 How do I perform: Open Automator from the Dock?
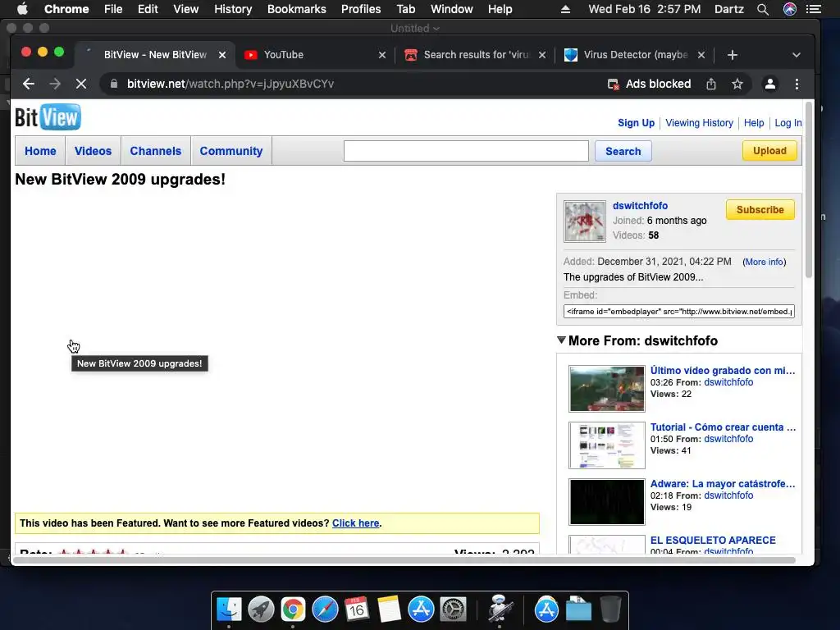coord(500,609)
